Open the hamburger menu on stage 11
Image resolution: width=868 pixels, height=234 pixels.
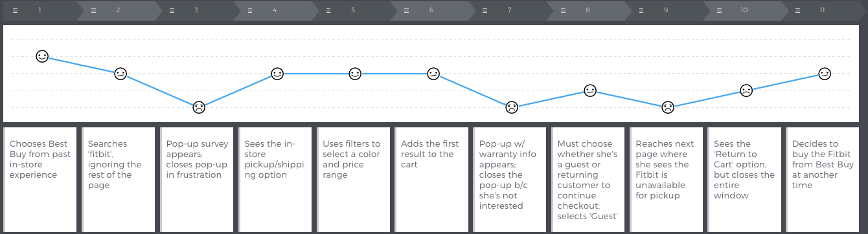tap(798, 10)
